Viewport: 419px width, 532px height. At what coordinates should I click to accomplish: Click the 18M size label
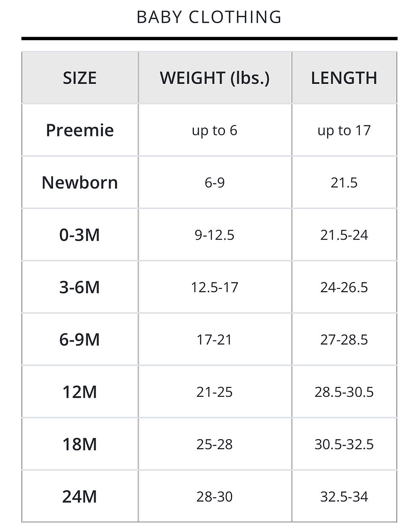(x=80, y=444)
